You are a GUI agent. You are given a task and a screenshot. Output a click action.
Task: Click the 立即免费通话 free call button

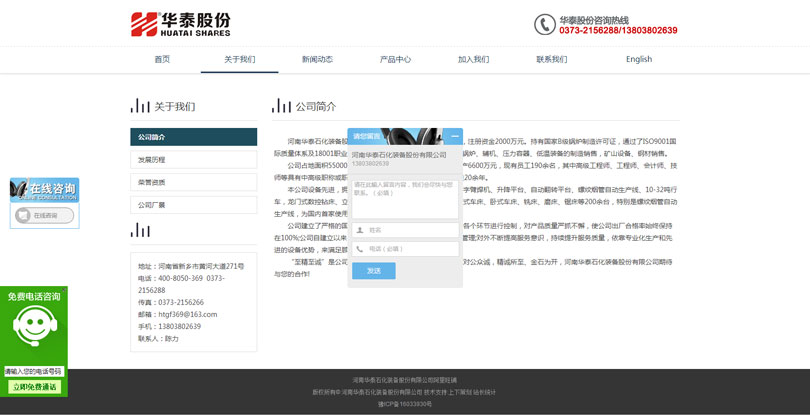pos(34,387)
